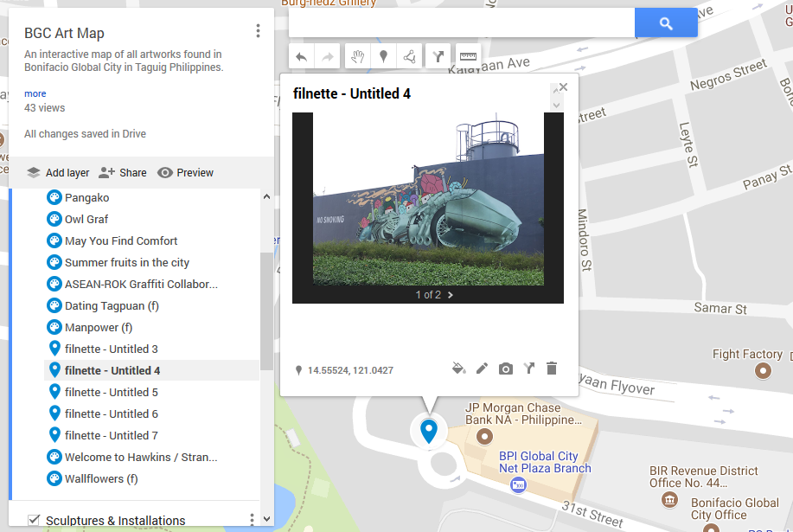Click the blue search magnifier button
This screenshot has height=532, width=793.
[x=666, y=22]
